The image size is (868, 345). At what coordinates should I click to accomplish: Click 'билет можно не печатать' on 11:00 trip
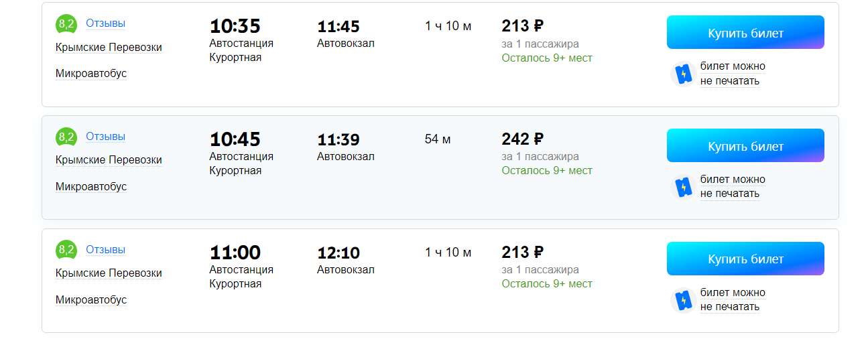pyautogui.click(x=732, y=300)
